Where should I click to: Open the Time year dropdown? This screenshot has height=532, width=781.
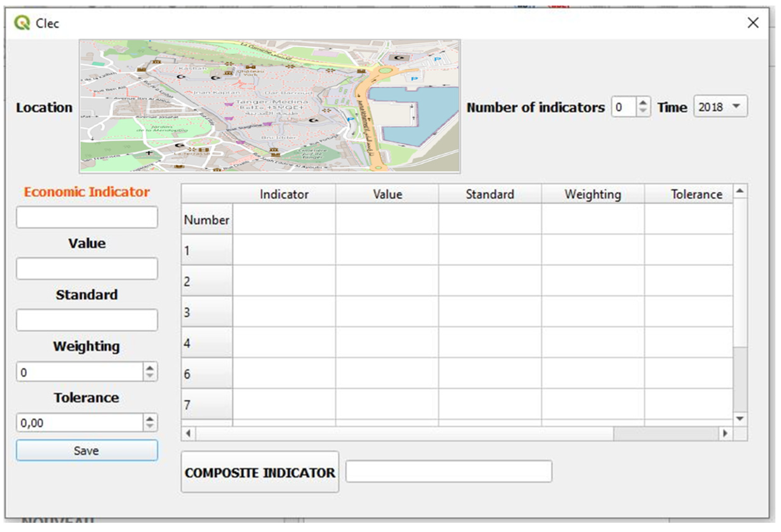click(x=720, y=106)
